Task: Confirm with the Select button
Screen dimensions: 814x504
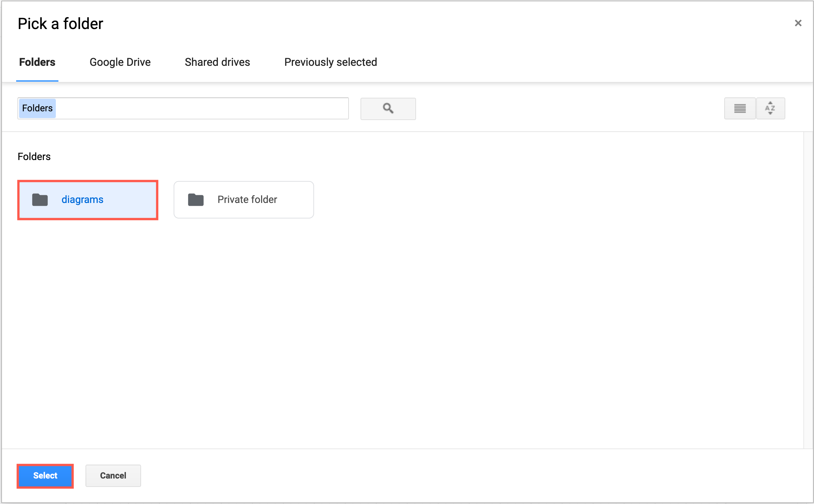Action: point(45,476)
